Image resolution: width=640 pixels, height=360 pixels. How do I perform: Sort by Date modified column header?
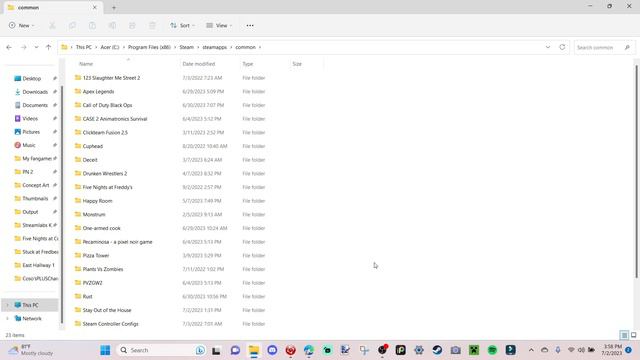[199, 64]
